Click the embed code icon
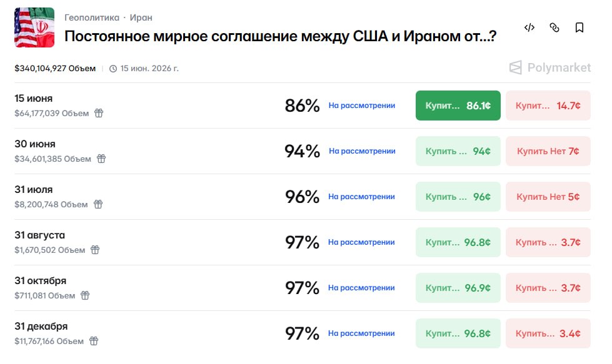 [529, 27]
